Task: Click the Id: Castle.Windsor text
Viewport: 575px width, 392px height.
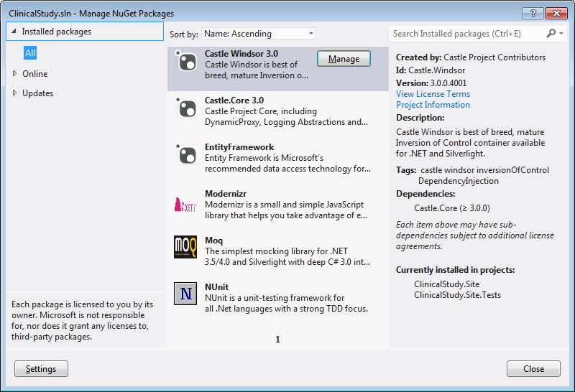Action: (x=430, y=70)
